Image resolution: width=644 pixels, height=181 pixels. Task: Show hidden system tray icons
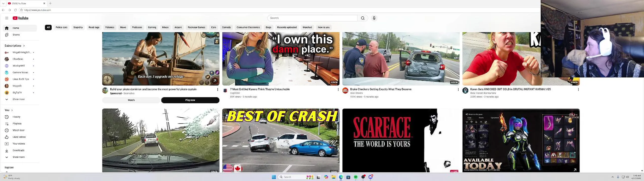[x=613, y=177]
